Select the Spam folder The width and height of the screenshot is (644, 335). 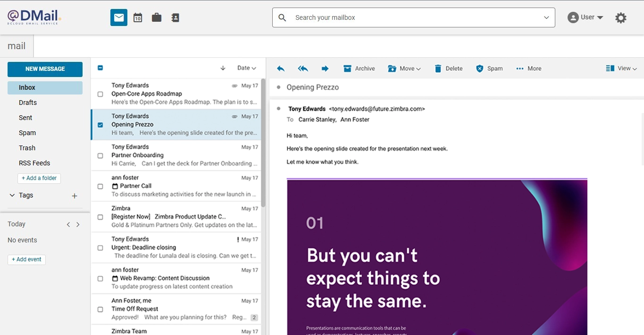(x=27, y=133)
